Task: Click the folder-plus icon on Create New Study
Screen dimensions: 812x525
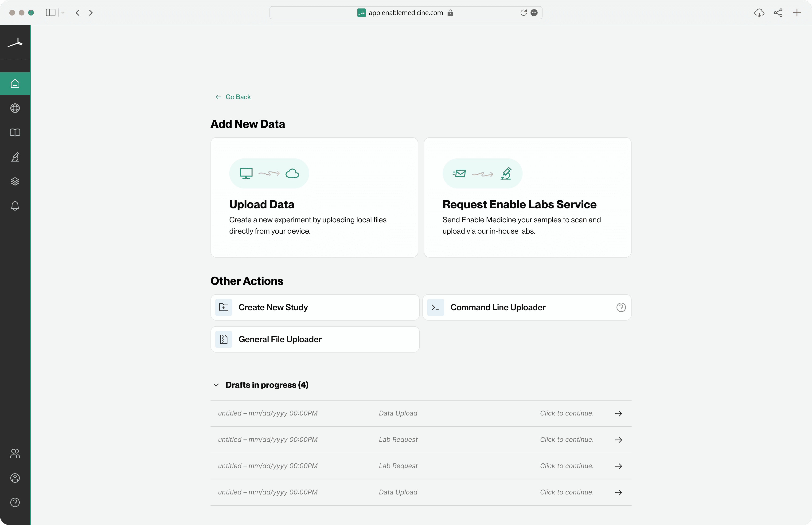Action: click(223, 307)
